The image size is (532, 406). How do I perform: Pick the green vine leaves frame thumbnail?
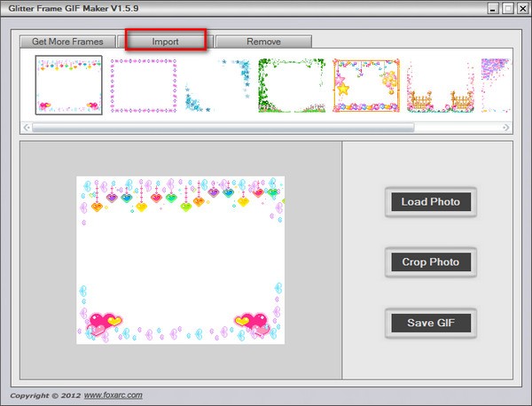click(x=292, y=85)
